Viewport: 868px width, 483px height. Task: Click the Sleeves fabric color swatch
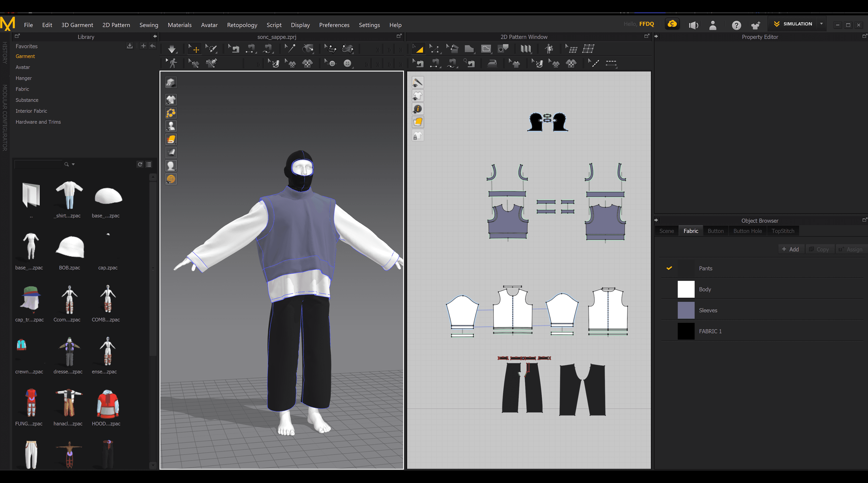coord(686,310)
